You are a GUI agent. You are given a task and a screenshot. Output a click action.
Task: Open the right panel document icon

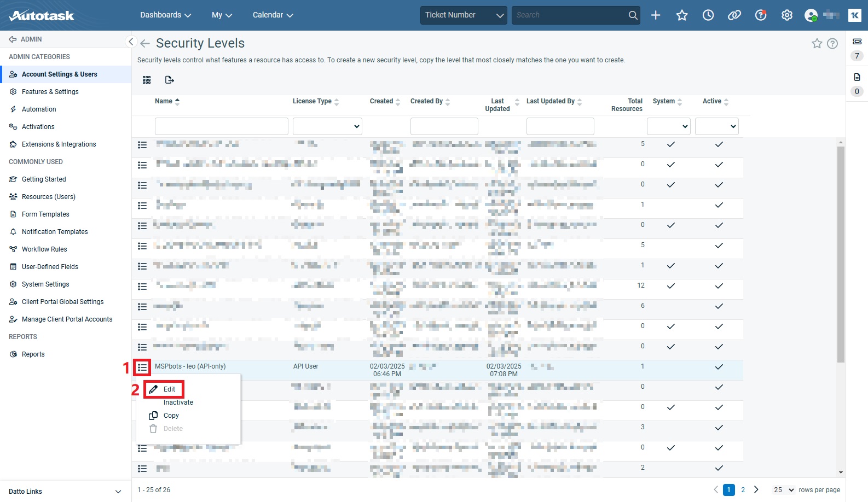(x=857, y=77)
